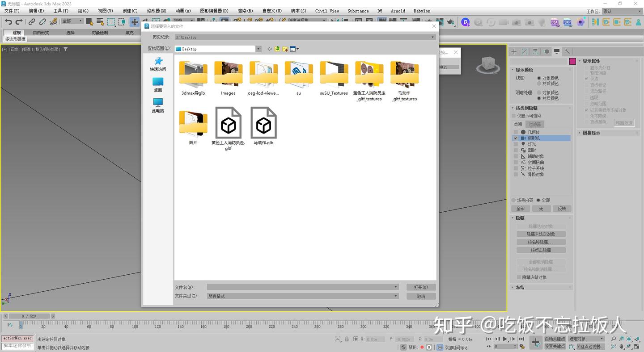Screen dimensions: 644x352
Task: Toggle the 图形 category checkbox
Action: coord(516,151)
